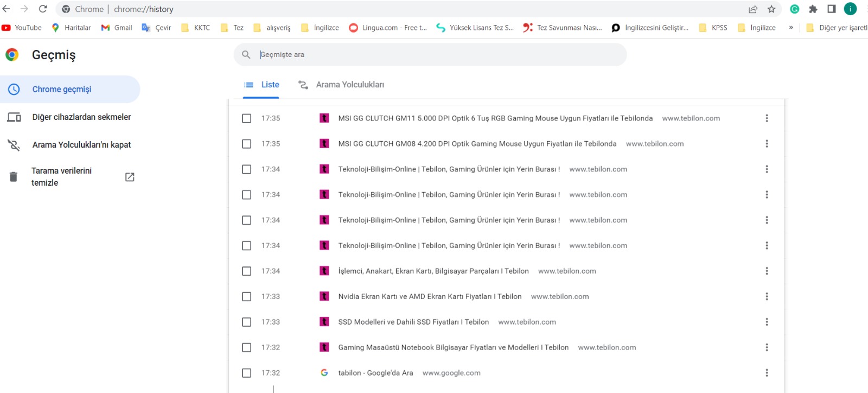Choose Tarama verilerini temizle
This screenshot has height=393, width=868.
[x=70, y=177]
